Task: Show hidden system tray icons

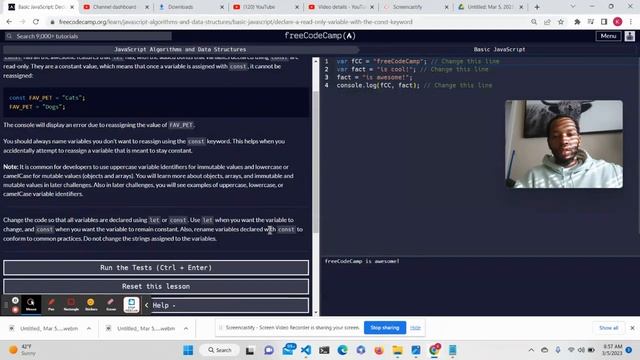Action: coord(531,350)
